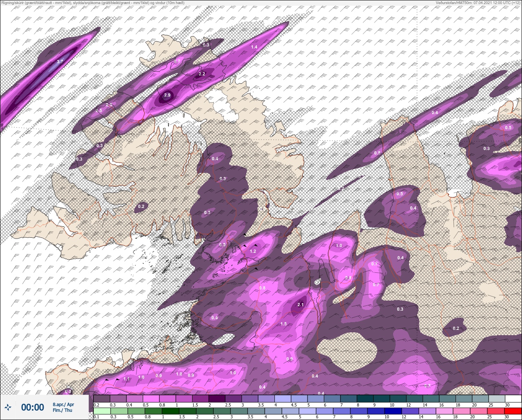This screenshot has height=420, width=522.
Task: Select the 1.4 value in the northern band
Action: [254, 47]
